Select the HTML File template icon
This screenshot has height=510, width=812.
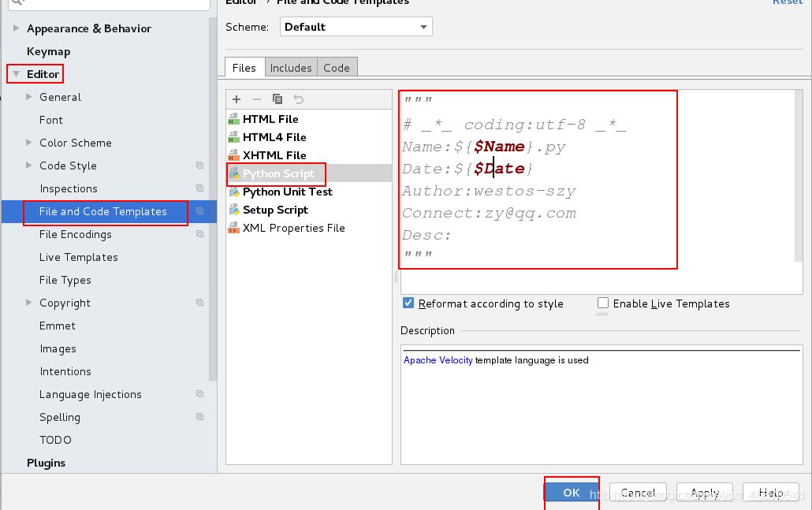tap(234, 119)
